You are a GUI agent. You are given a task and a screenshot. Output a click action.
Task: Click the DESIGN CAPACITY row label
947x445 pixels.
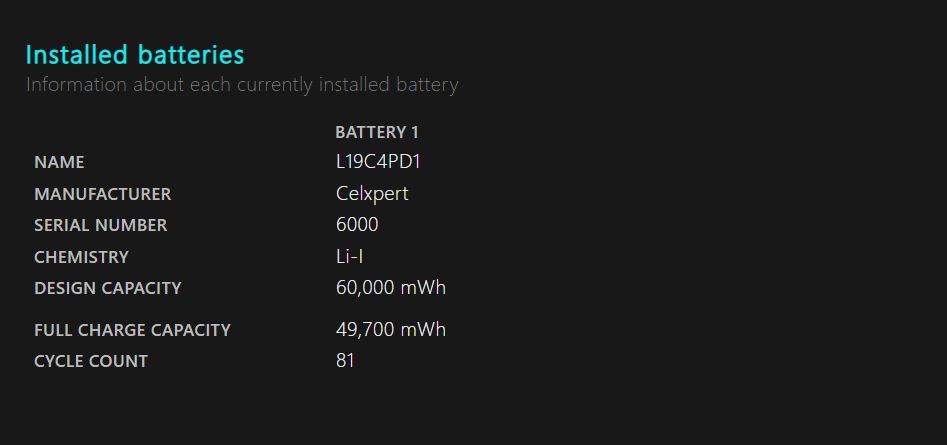pyautogui.click(x=108, y=288)
